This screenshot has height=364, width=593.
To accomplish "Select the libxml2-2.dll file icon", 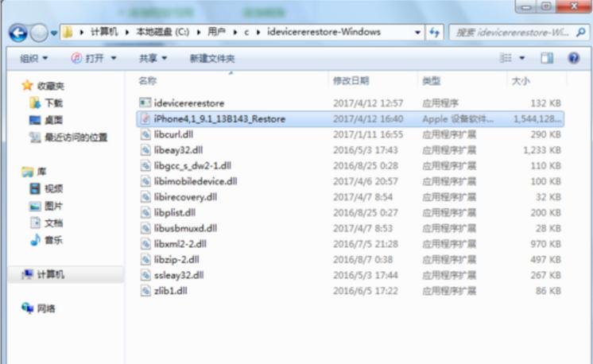I will coord(145,244).
